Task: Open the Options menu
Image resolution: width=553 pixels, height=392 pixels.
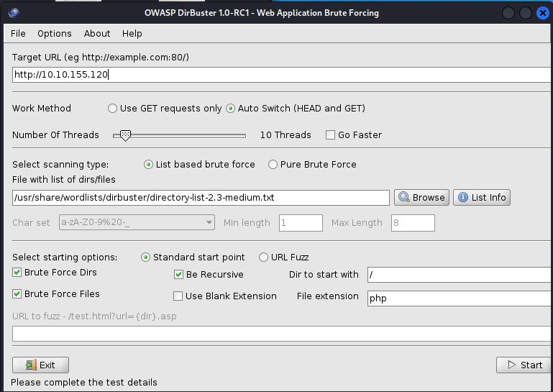Action: [55, 33]
